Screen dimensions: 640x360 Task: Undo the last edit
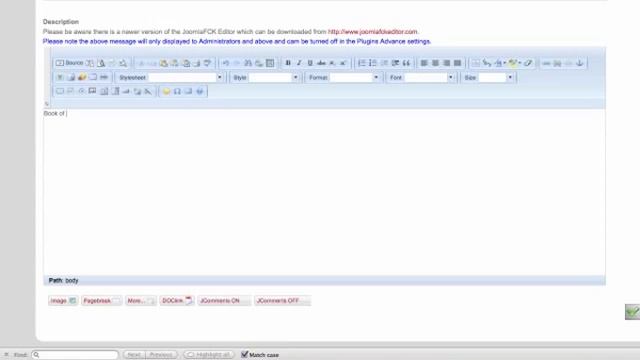tap(225, 63)
